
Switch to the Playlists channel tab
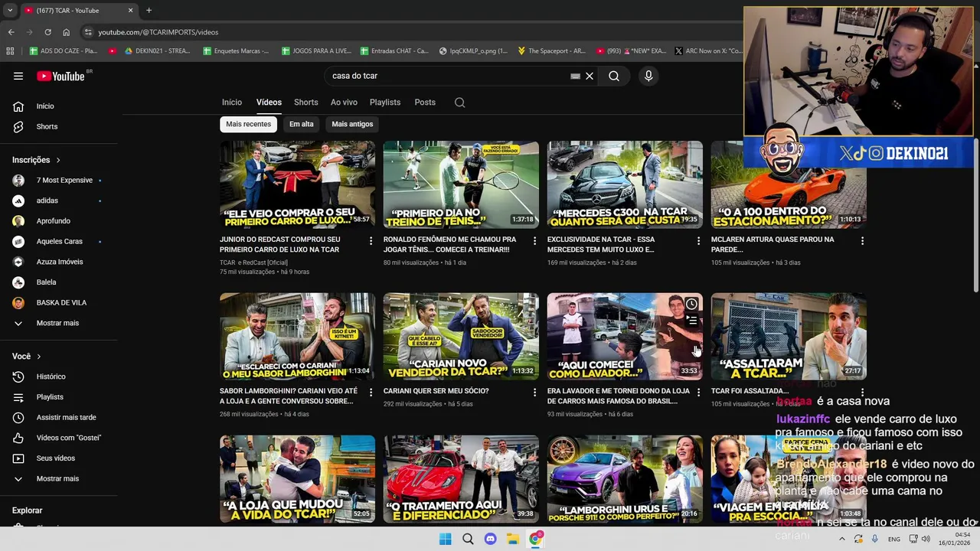click(385, 103)
